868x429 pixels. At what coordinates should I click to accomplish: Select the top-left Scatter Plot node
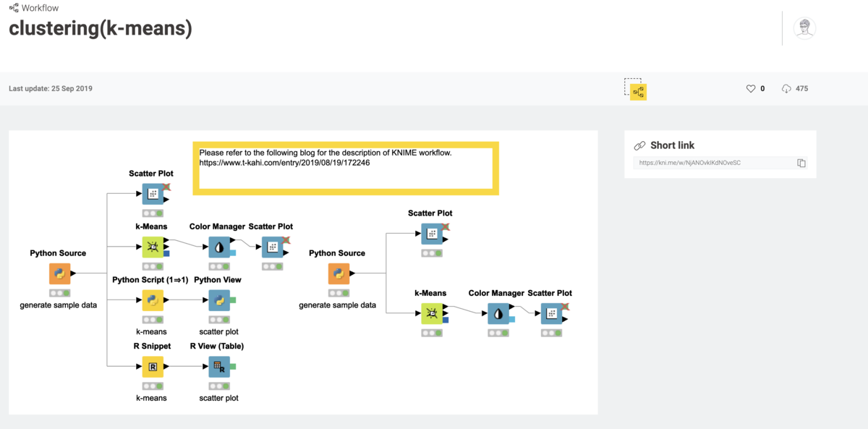(152, 193)
